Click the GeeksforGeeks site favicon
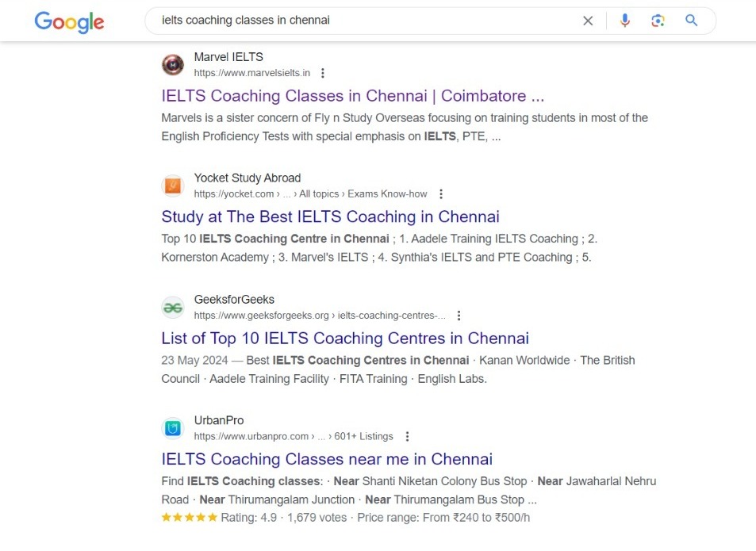 pyautogui.click(x=173, y=308)
